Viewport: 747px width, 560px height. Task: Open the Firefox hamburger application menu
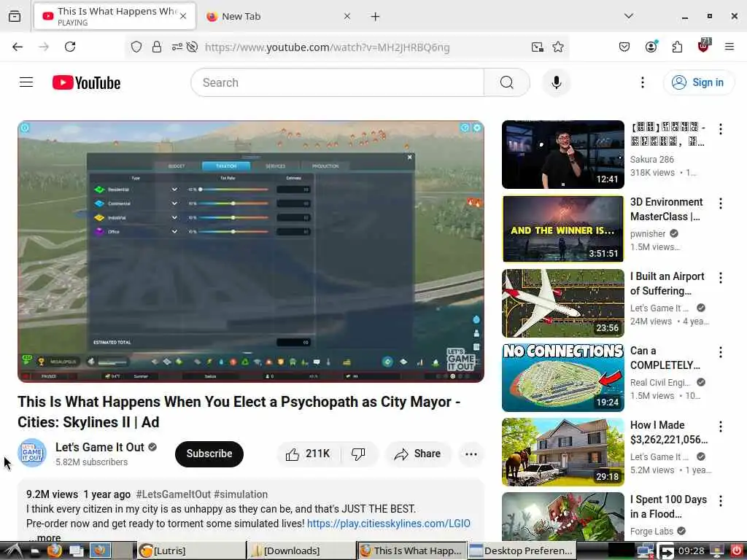point(729,47)
